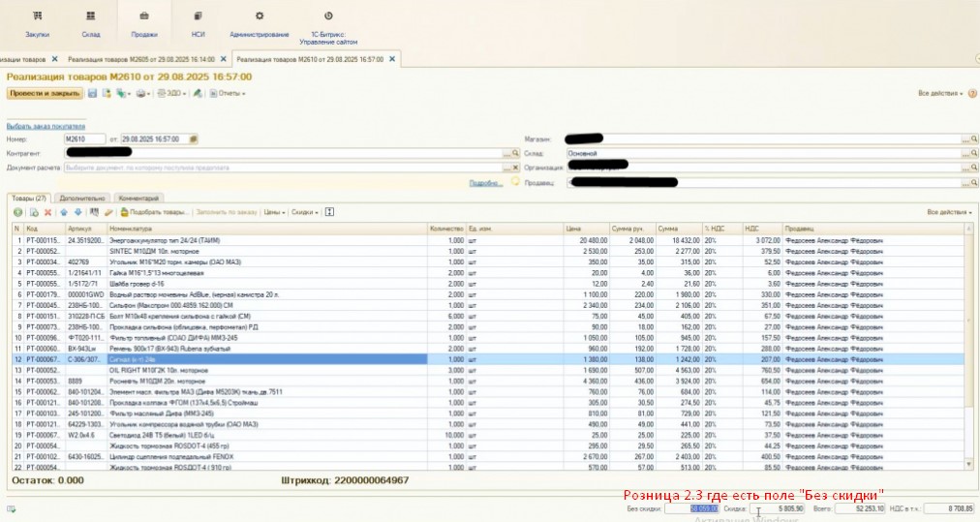980x522 pixels.
Task: Click the post document icon next to save
Action: tap(107, 93)
